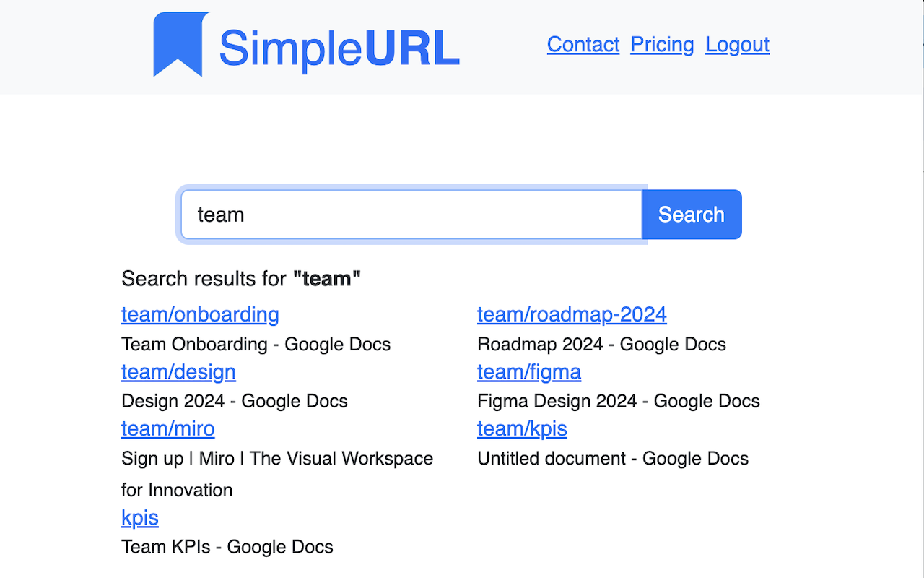This screenshot has height=578, width=924.
Task: Open the team/design short link
Action: pos(178,371)
